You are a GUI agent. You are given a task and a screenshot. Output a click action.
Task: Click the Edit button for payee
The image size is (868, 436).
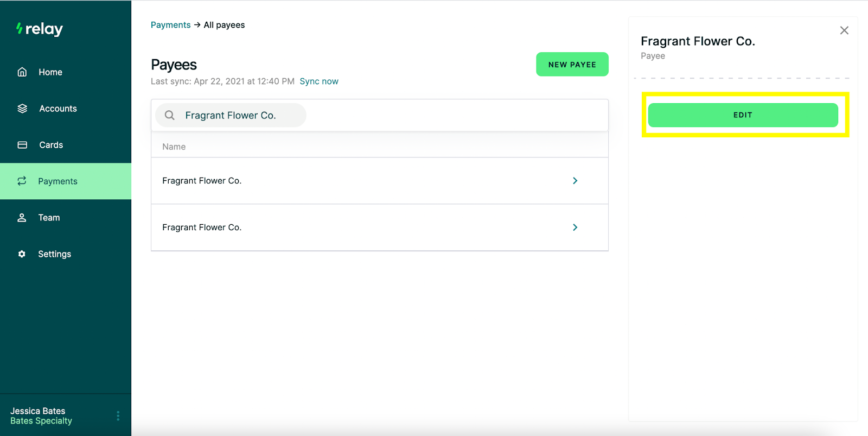743,115
